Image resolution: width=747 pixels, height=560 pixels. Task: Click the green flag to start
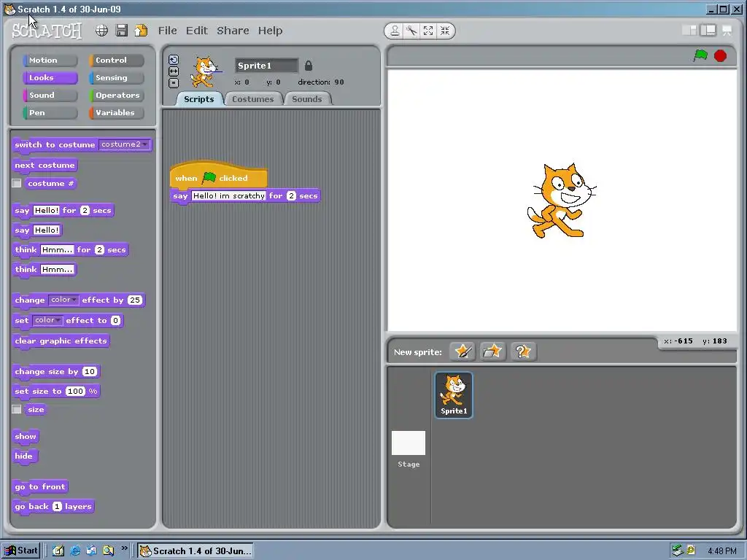(700, 55)
